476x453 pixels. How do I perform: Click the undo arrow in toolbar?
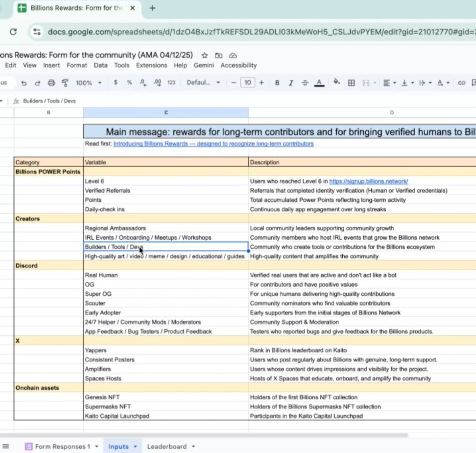point(24,83)
